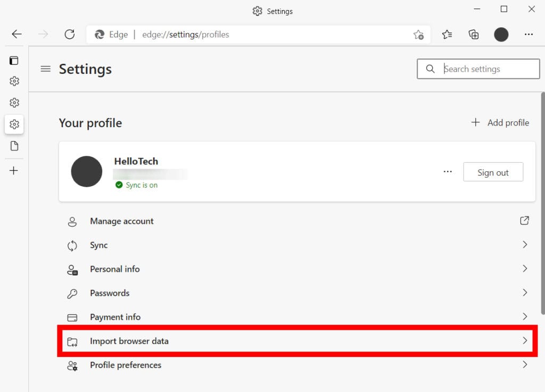
Task: Expand the Passwords row chevron
Action: pos(525,293)
